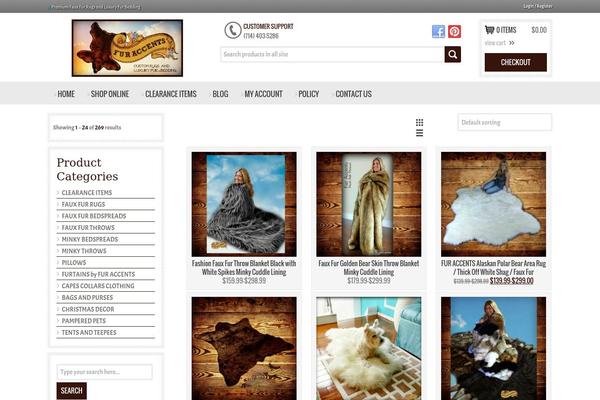
Task: Open Alaskan Polar Bear Rug thumbnail
Action: pos(494,204)
